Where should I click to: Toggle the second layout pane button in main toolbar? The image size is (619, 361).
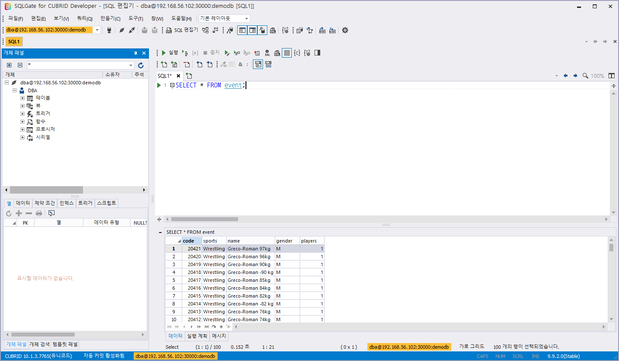pos(252,30)
